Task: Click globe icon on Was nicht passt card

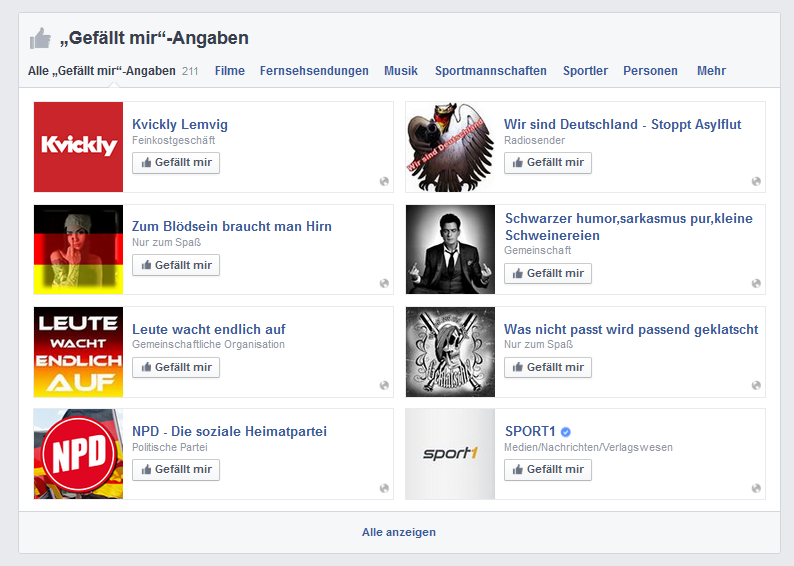Action: pos(756,386)
